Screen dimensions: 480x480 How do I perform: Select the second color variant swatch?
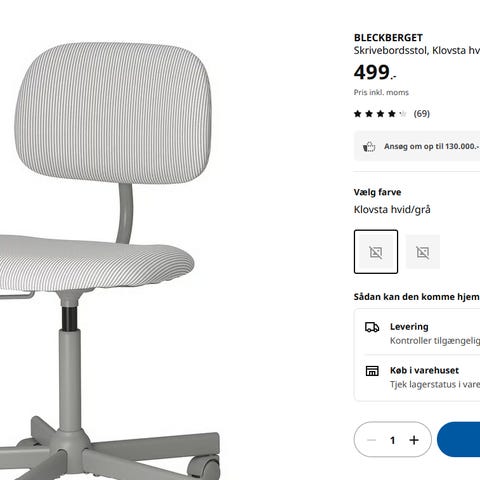click(423, 252)
